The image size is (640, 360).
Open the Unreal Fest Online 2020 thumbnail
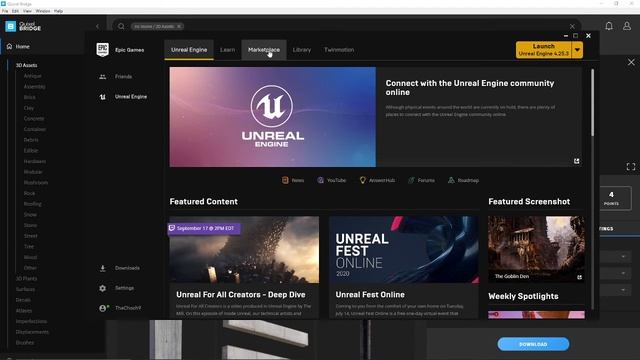click(404, 250)
